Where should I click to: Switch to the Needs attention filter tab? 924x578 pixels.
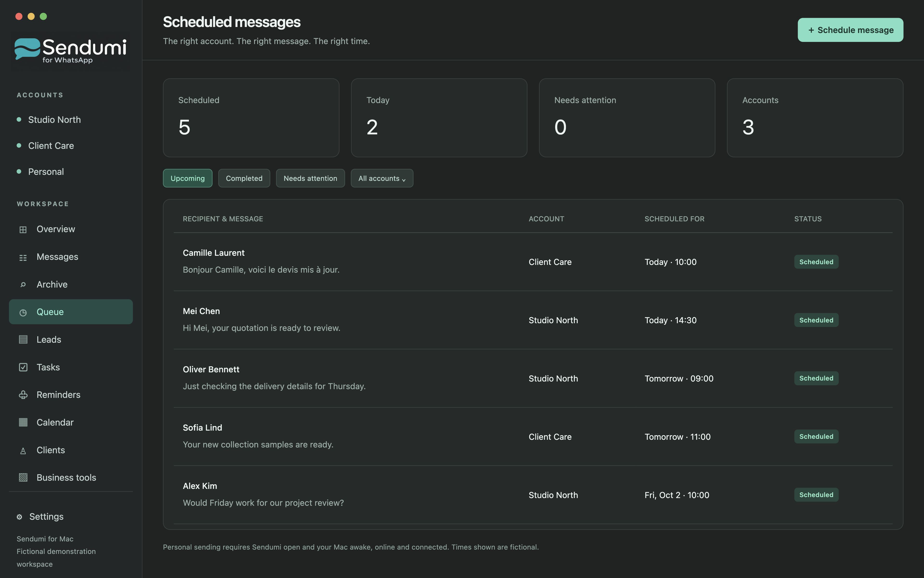point(310,178)
